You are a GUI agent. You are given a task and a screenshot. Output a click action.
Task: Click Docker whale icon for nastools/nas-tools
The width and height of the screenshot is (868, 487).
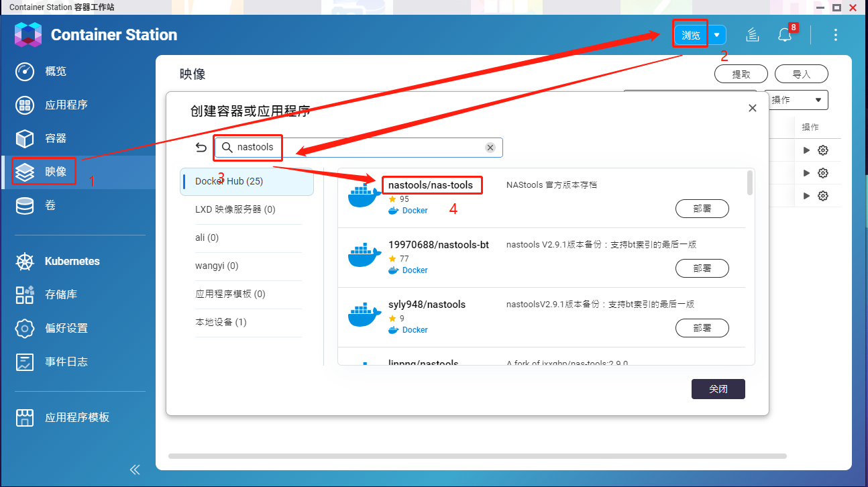(x=364, y=195)
